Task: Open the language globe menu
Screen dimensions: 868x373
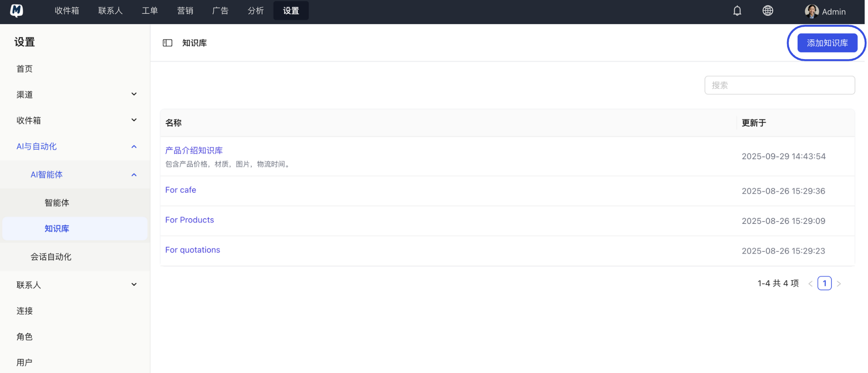Action: [x=767, y=11]
